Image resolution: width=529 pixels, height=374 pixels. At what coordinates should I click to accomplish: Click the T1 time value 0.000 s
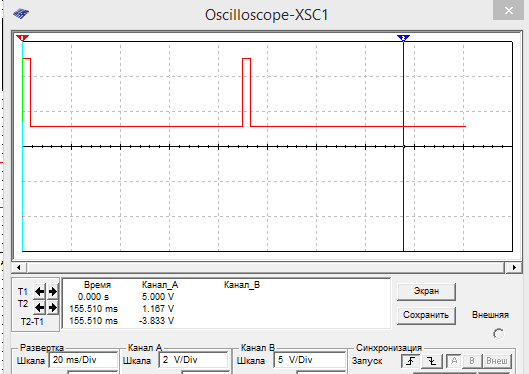[x=93, y=297]
